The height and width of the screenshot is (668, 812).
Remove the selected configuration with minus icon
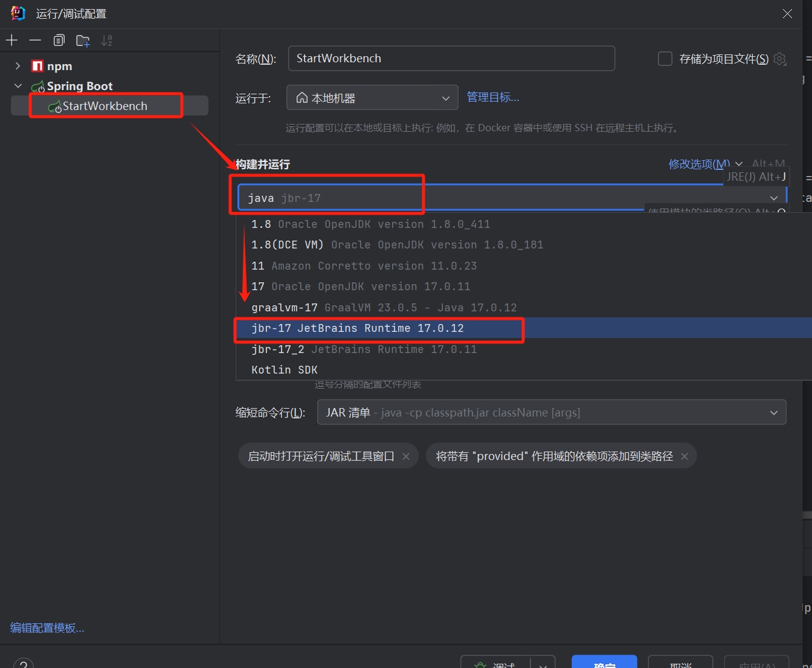(35, 41)
